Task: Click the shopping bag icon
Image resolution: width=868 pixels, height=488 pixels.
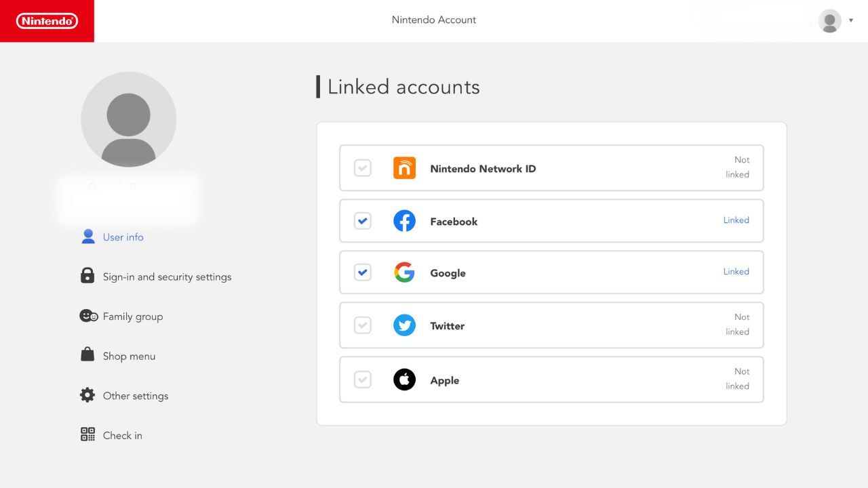Action: 87,354
